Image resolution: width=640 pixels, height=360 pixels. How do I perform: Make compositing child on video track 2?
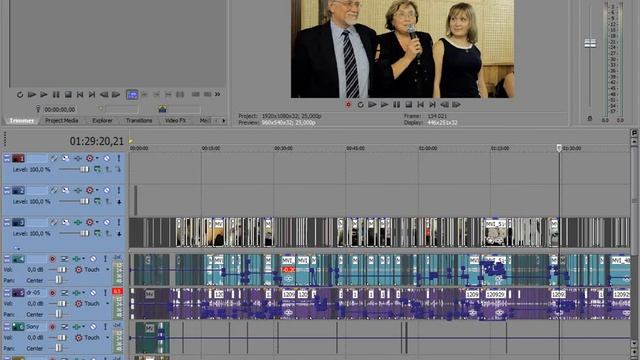click(119, 201)
